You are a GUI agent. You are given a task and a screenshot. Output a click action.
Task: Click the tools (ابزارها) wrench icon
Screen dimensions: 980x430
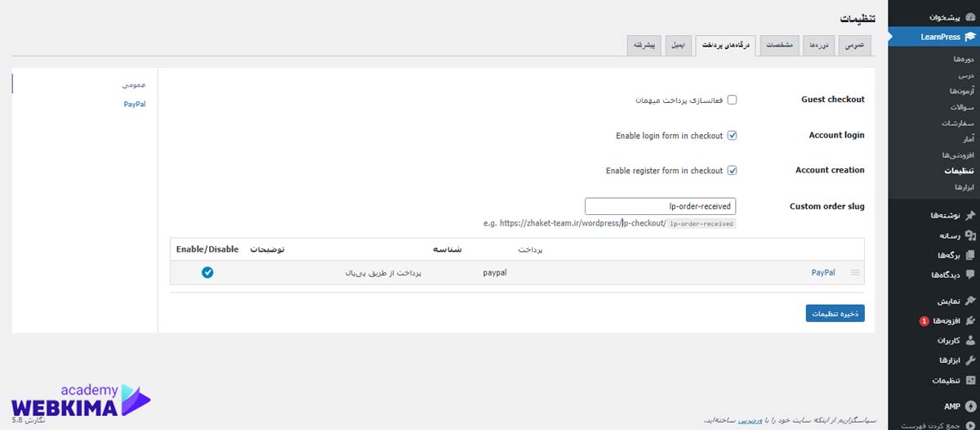[969, 360]
